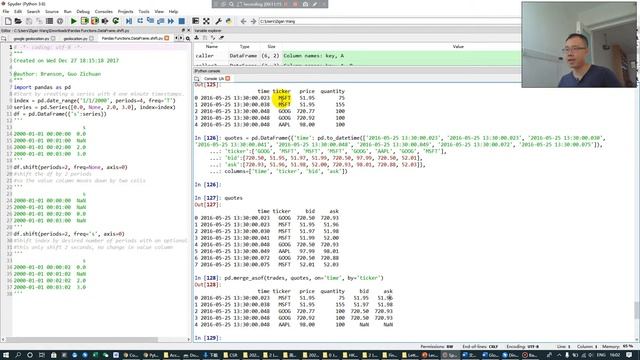
Task: Create a new file in Spyder
Action: (x=8, y=21)
